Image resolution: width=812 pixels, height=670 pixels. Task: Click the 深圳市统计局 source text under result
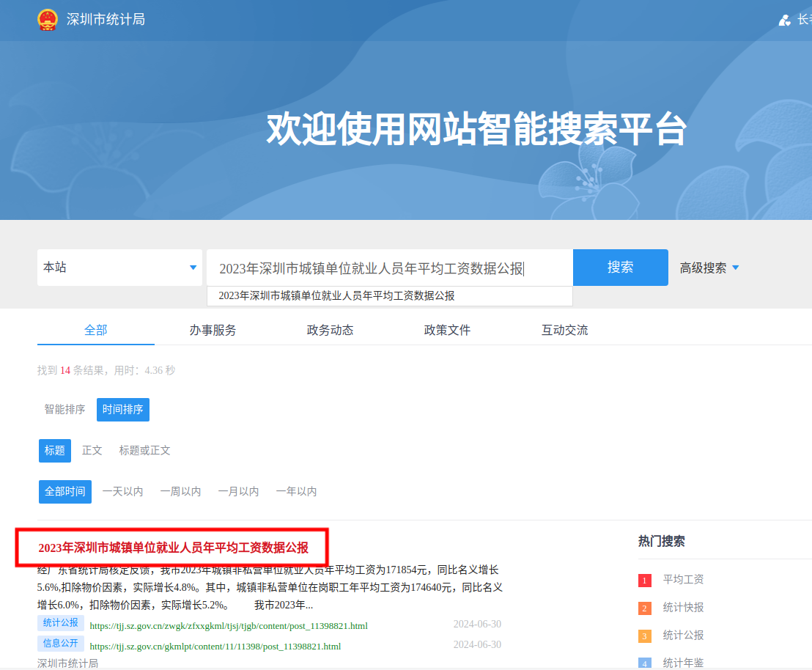click(68, 663)
